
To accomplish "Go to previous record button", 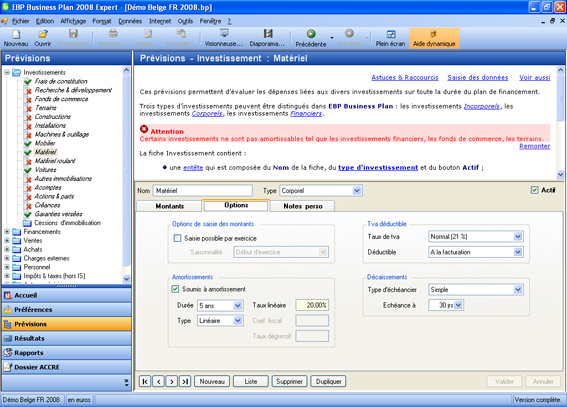I will (158, 381).
